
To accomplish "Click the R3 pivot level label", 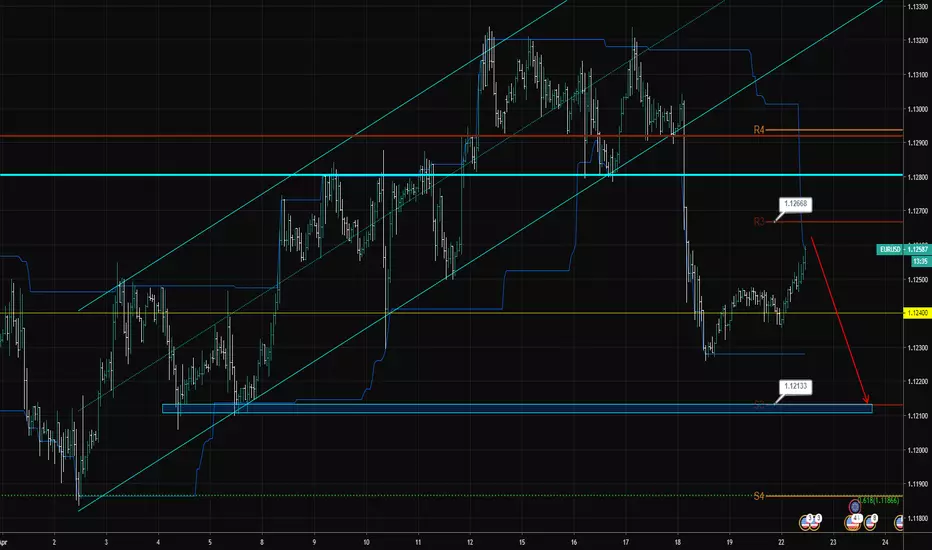I will (759, 222).
